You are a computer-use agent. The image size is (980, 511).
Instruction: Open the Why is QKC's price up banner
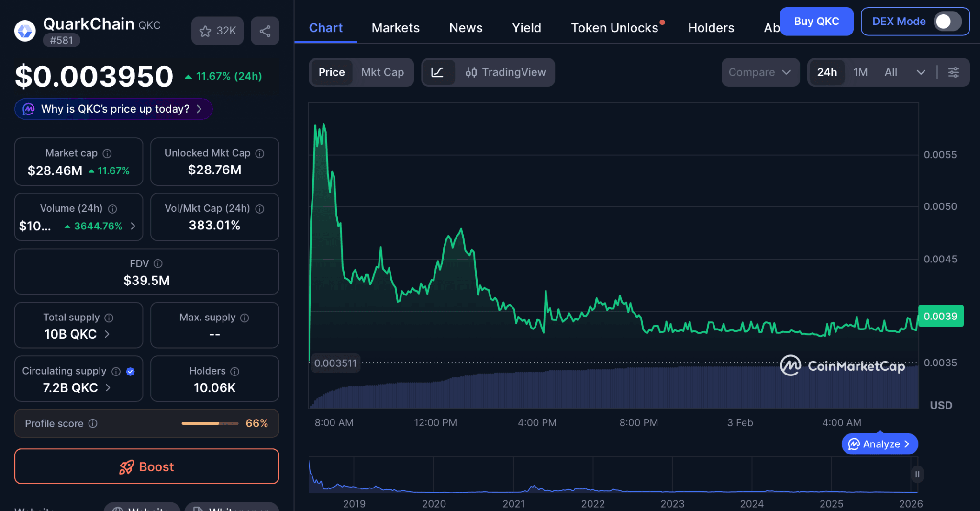(x=113, y=109)
